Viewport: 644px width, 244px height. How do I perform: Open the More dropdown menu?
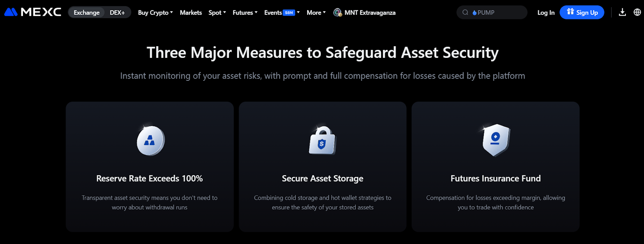click(x=316, y=12)
